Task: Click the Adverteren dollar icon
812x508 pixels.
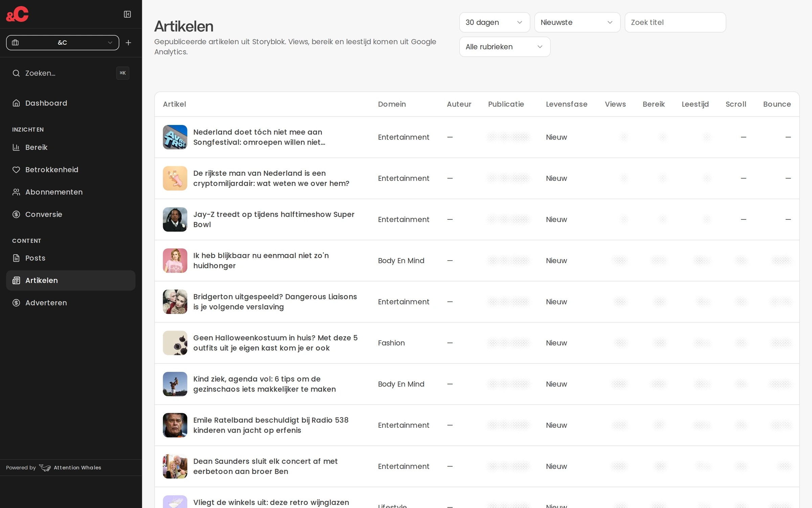Action: pos(16,303)
